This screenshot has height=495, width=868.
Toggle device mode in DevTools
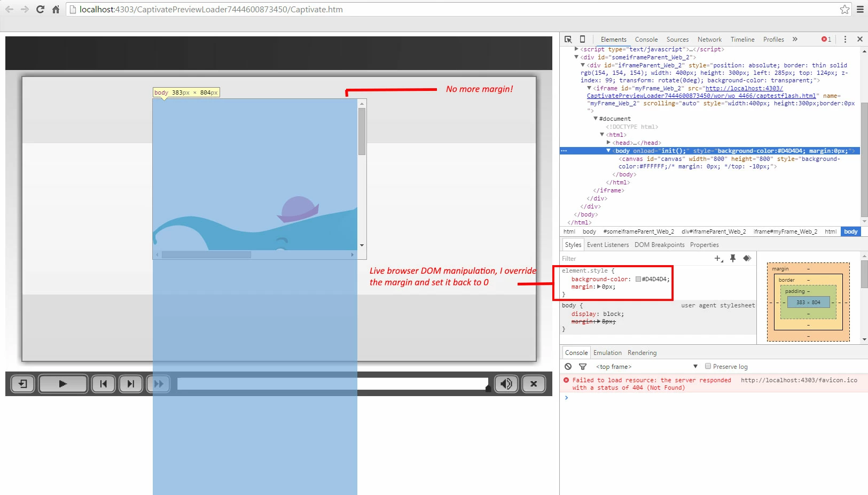click(582, 39)
